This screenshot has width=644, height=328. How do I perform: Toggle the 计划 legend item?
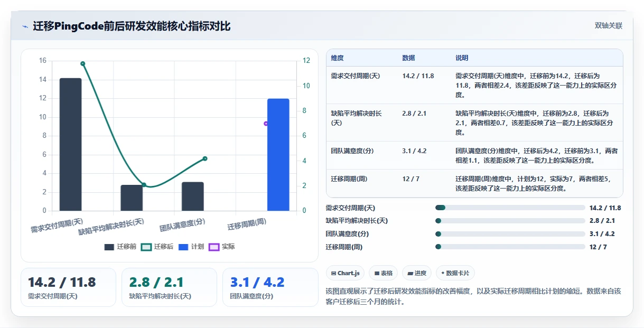(191, 247)
